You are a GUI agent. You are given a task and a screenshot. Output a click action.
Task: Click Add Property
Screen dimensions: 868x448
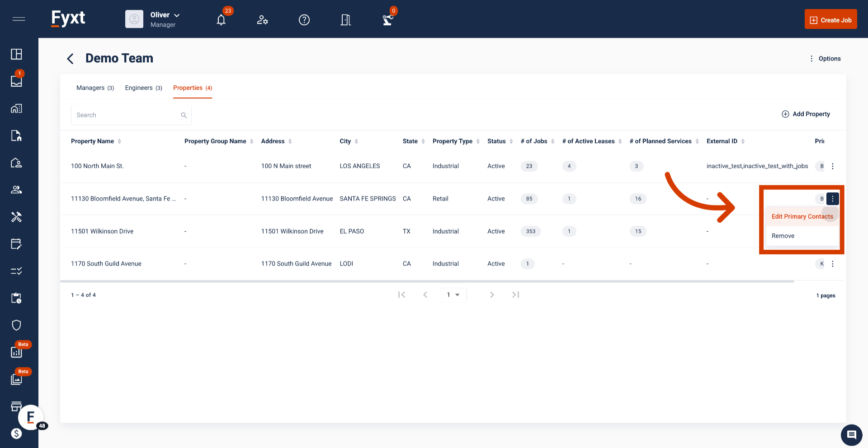806,114
